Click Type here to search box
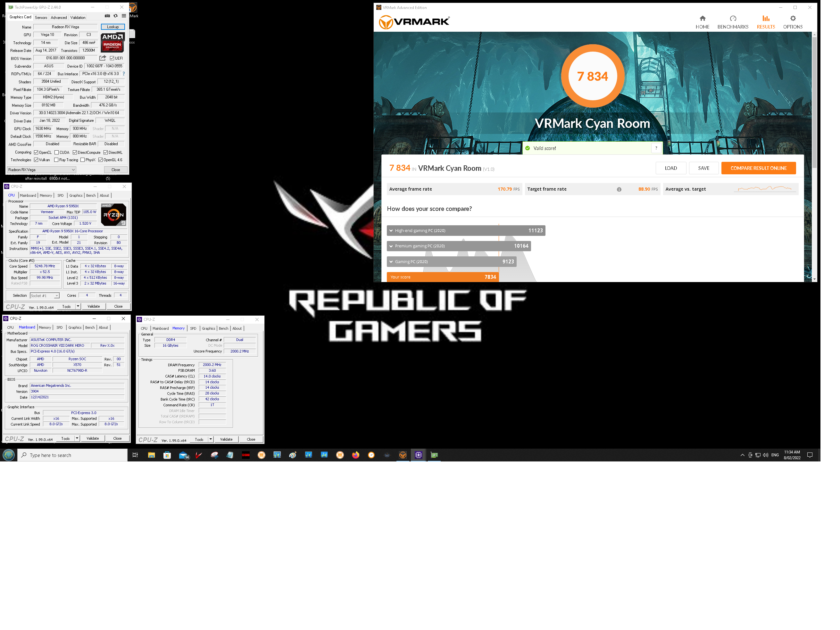840x630 pixels. pyautogui.click(x=72, y=455)
